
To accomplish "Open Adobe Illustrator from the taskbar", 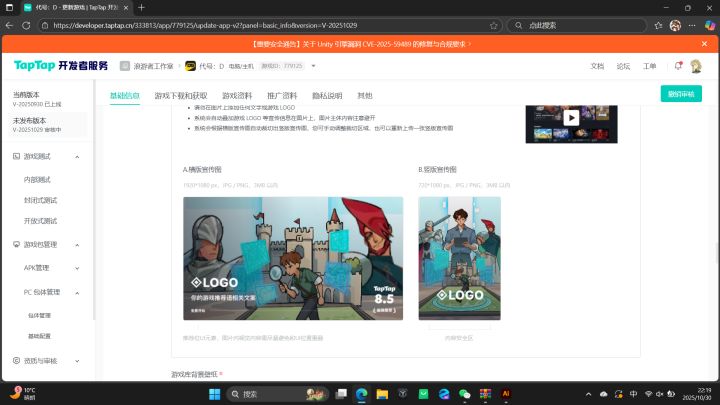I will (506, 394).
